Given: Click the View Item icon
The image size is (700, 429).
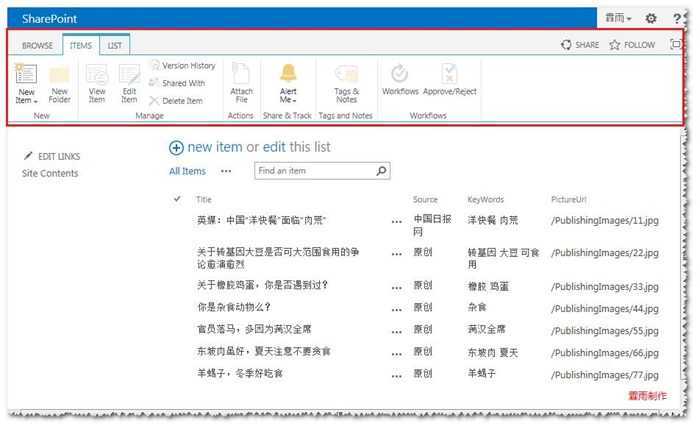Looking at the screenshot, I should pyautogui.click(x=97, y=76).
